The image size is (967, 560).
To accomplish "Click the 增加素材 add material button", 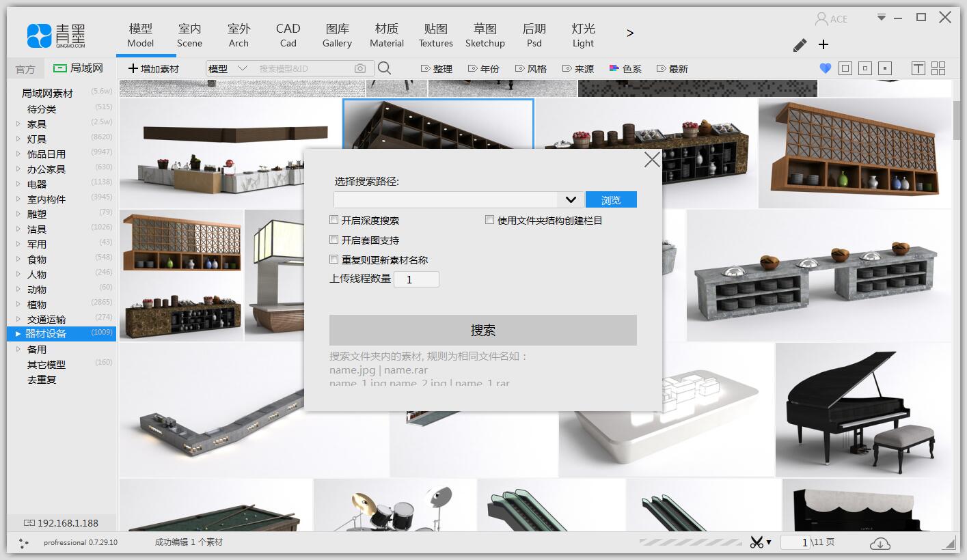I will point(154,69).
